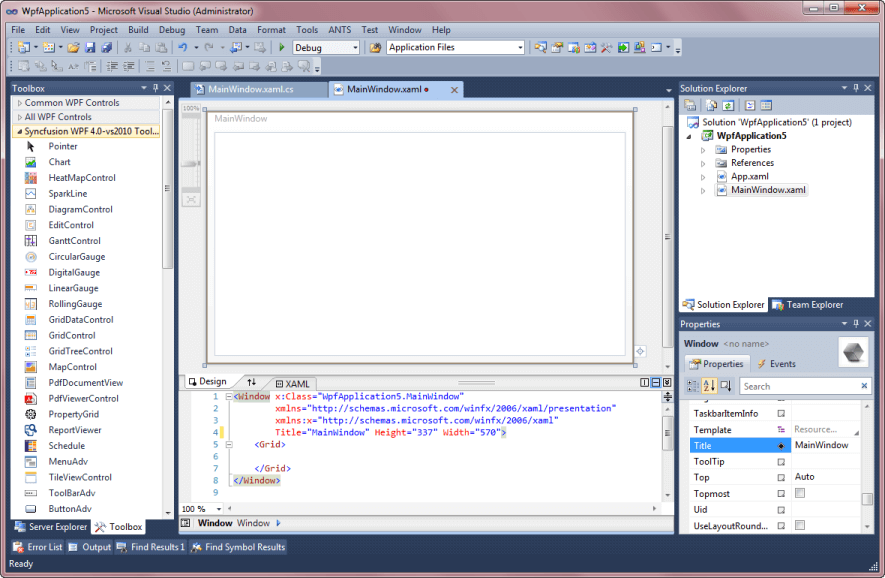Screen dimensions: 885x578
Task: Click the fit-all icon below zoom slider
Action: pyautogui.click(x=191, y=200)
